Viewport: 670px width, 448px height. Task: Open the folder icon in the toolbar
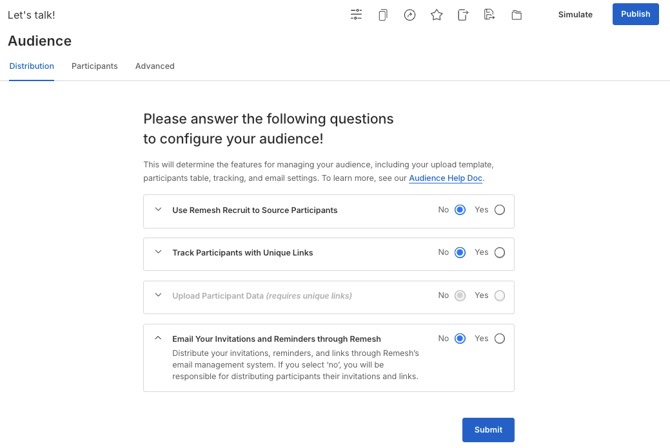516,15
